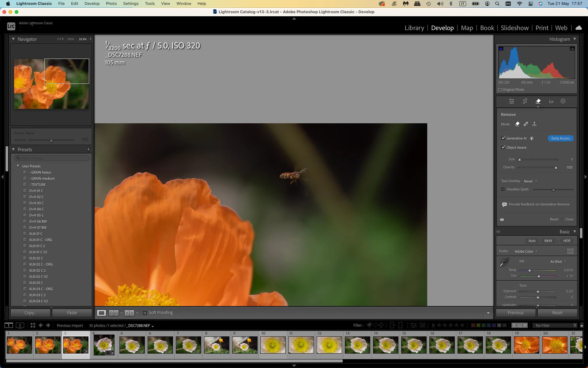Adjust the Opacity slider handle
This screenshot has height=368, width=588.
(x=556, y=168)
